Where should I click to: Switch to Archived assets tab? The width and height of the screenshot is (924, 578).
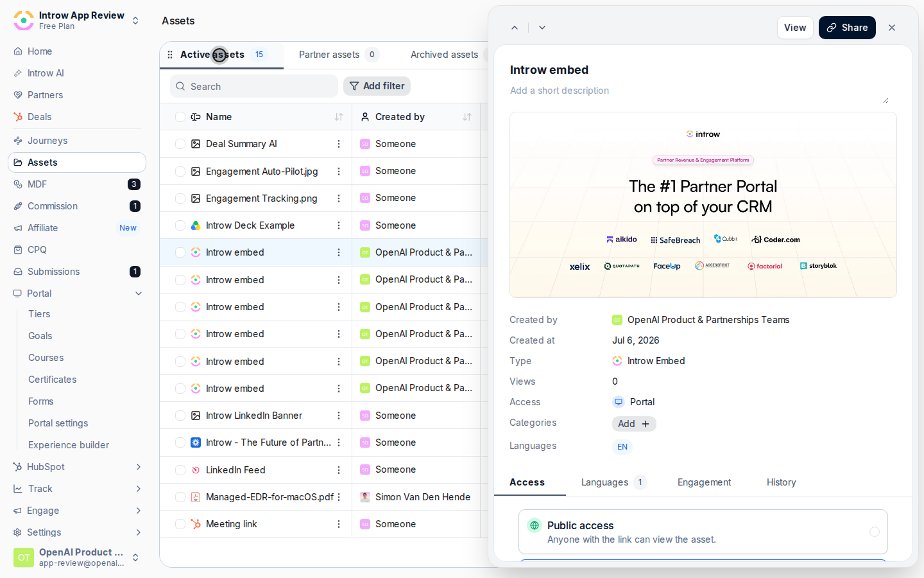coord(445,55)
